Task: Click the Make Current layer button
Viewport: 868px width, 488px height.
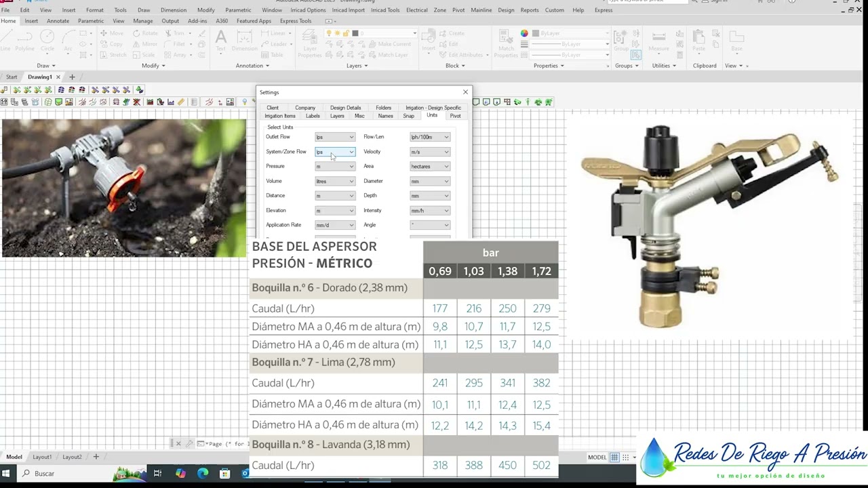Action: tap(389, 44)
